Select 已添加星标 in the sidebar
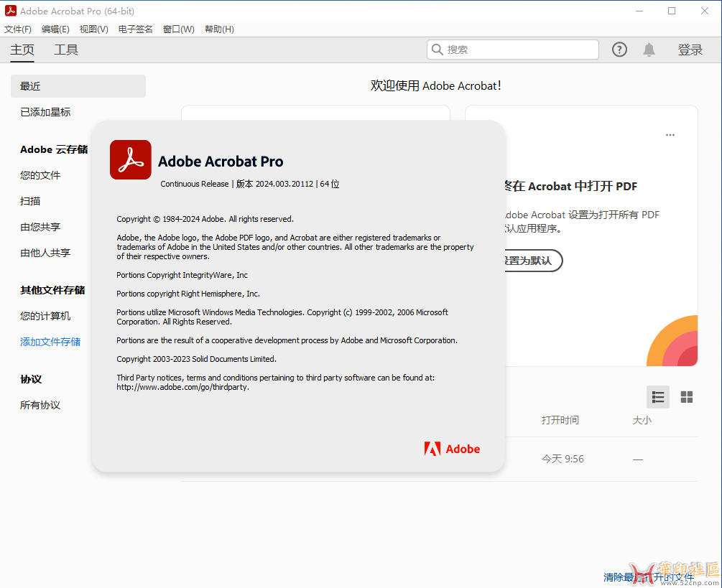 [x=45, y=112]
